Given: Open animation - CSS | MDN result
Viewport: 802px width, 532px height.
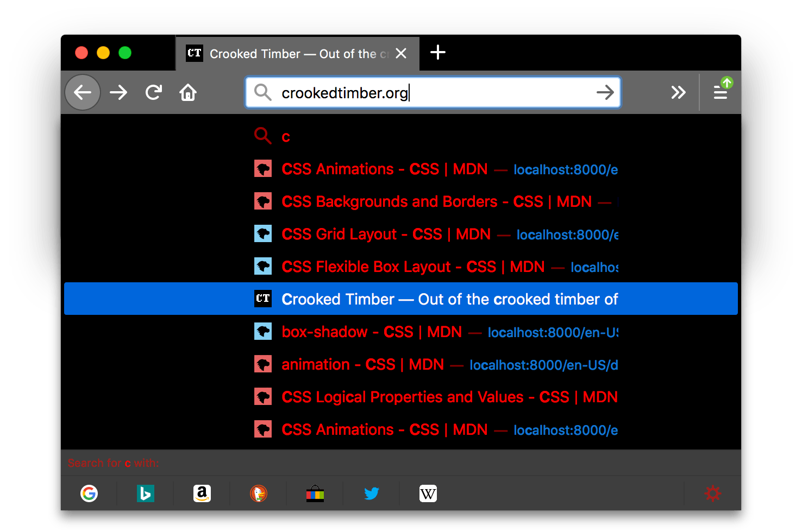Looking at the screenshot, I should (x=401, y=364).
